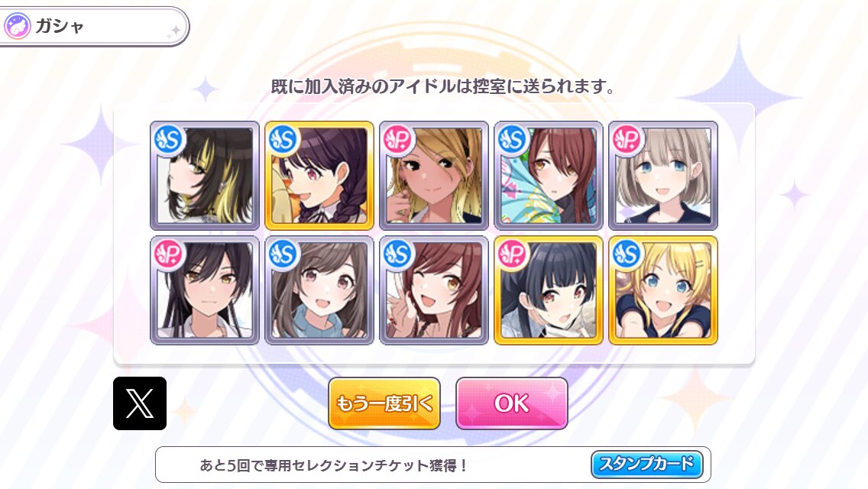Select the black-and-yellow haired idol card
The height and width of the screenshot is (489, 868).
point(205,176)
